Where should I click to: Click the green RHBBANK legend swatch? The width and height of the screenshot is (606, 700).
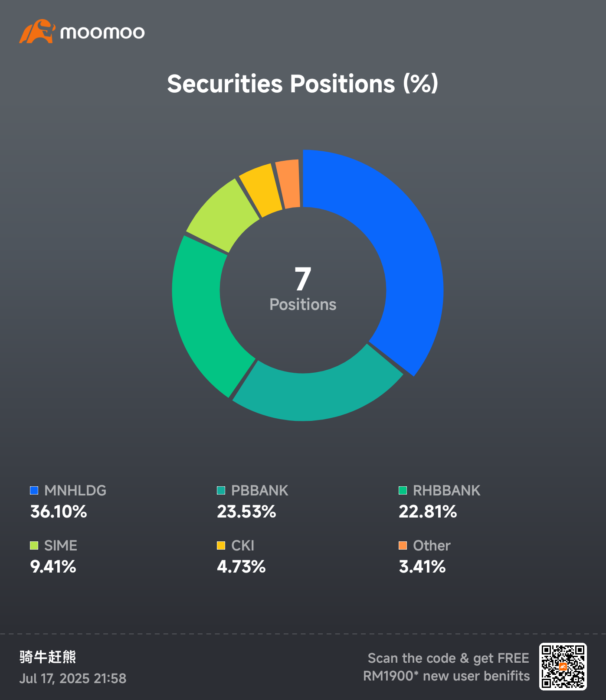(403, 490)
